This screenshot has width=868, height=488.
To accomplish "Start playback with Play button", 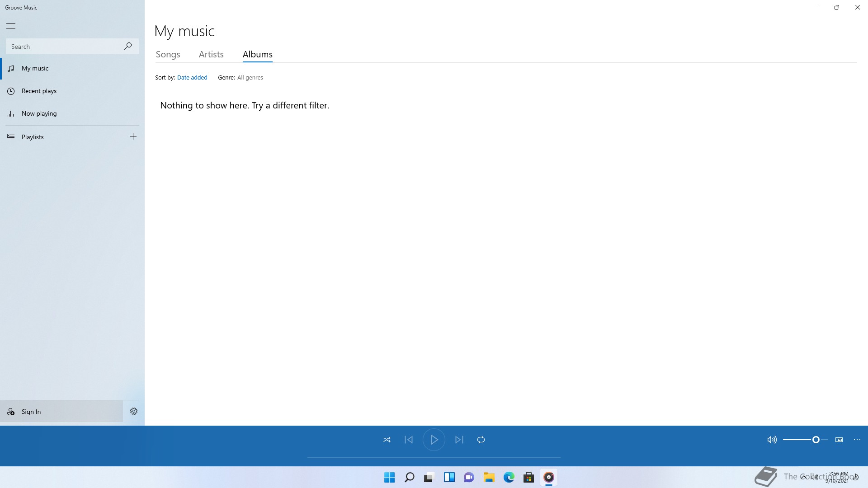I will point(434,440).
